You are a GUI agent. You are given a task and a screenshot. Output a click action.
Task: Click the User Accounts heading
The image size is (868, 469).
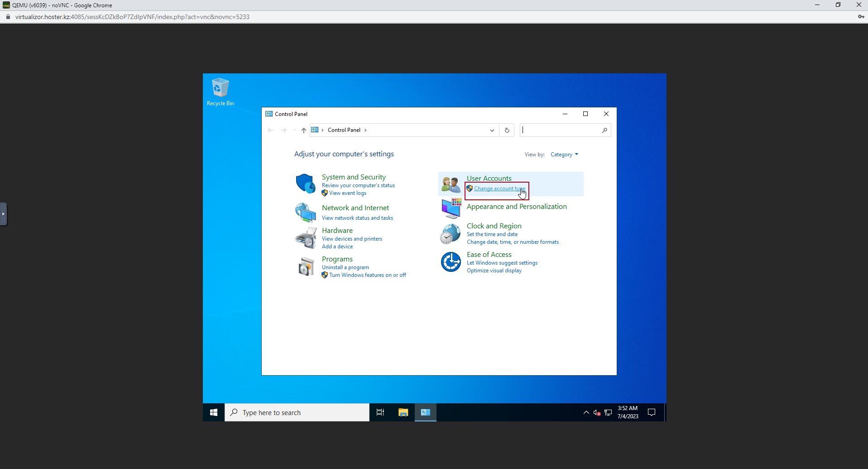coord(489,179)
